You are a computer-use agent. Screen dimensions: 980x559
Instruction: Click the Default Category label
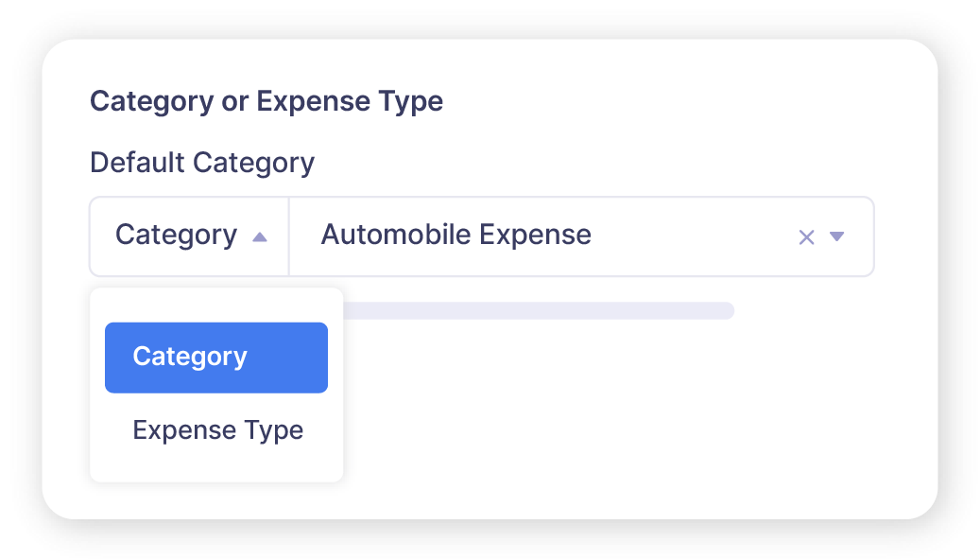pos(201,163)
